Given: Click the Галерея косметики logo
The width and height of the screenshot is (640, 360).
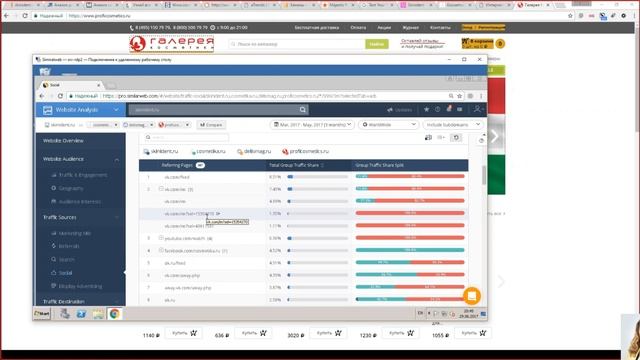Looking at the screenshot, I should (x=172, y=44).
